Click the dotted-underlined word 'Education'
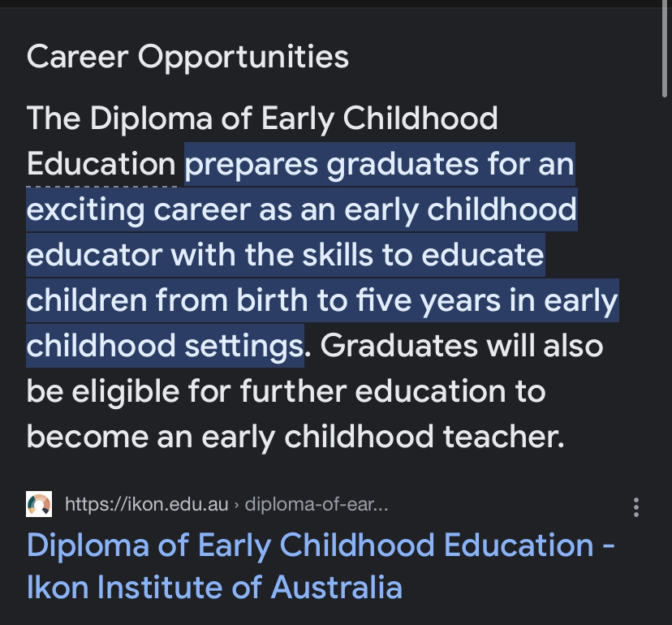 101,164
